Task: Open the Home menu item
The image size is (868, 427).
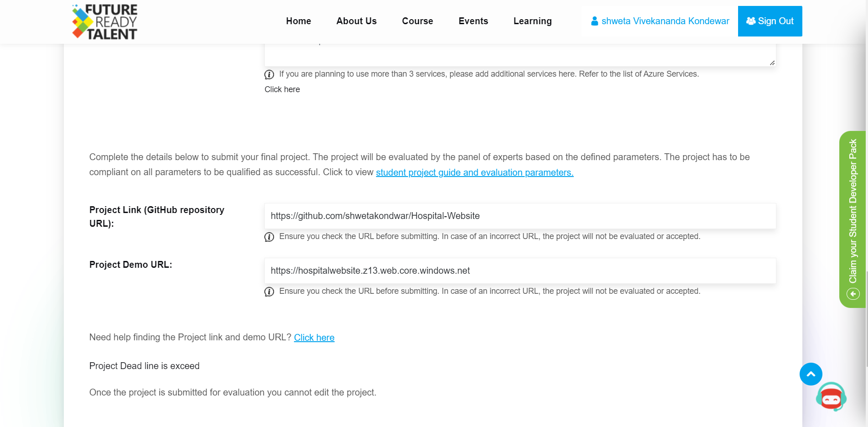Action: click(299, 21)
